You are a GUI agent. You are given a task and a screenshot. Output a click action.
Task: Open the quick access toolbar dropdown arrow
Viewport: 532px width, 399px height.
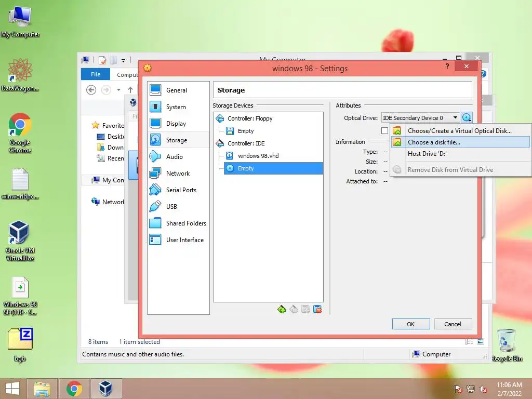[x=124, y=60]
